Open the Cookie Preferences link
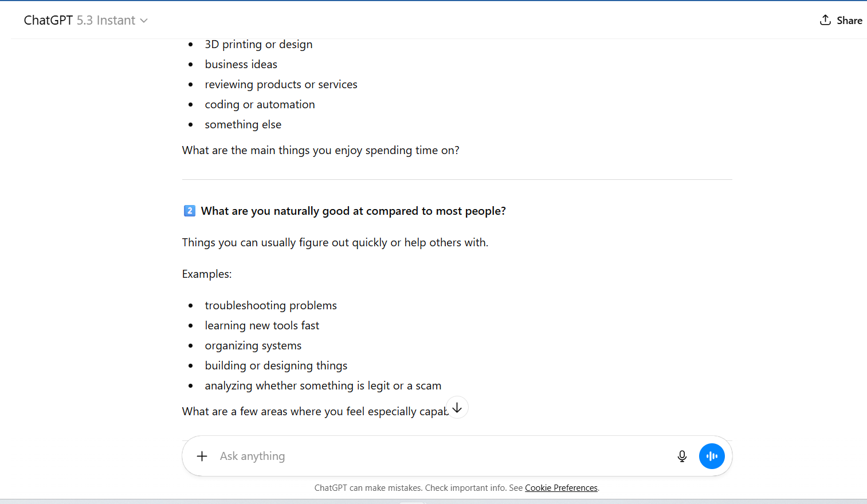The image size is (867, 504). pos(561,488)
